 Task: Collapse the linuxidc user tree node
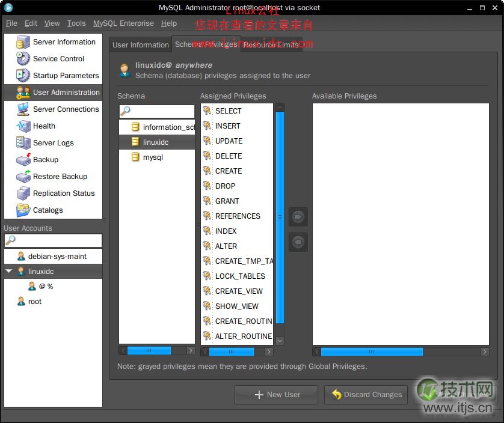tap(9, 271)
